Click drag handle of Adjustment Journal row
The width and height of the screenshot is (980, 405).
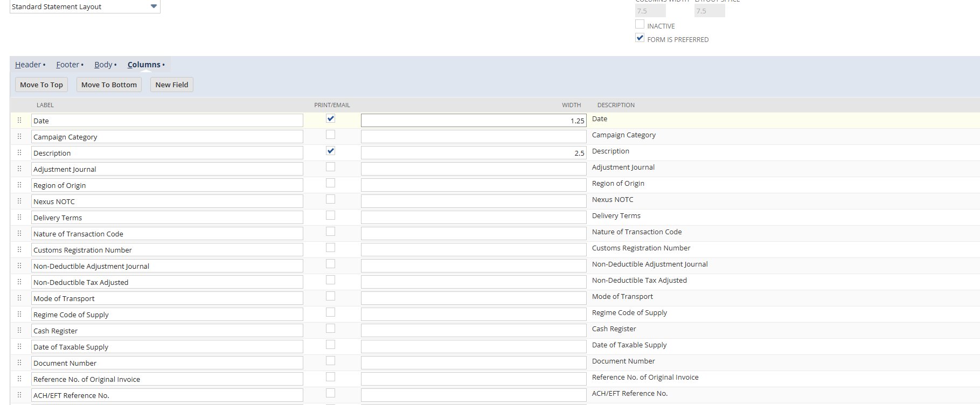click(x=19, y=169)
